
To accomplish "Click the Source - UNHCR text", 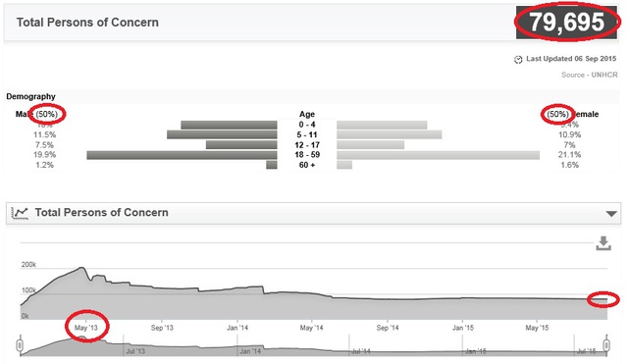I will click(x=589, y=75).
